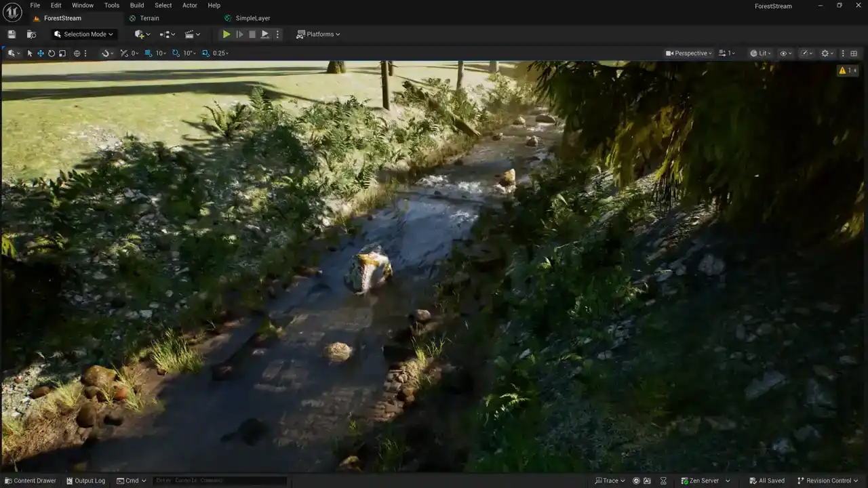Switch to the Terrain tab

coord(149,18)
